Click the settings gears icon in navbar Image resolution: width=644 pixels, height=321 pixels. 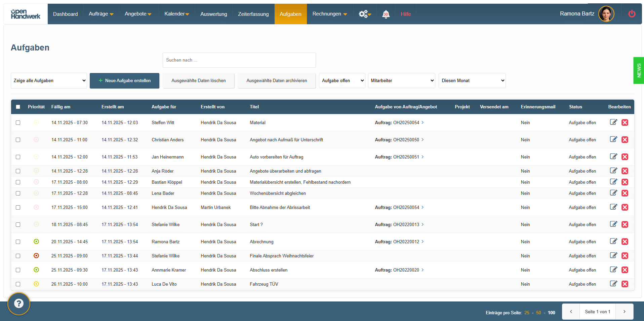click(364, 14)
